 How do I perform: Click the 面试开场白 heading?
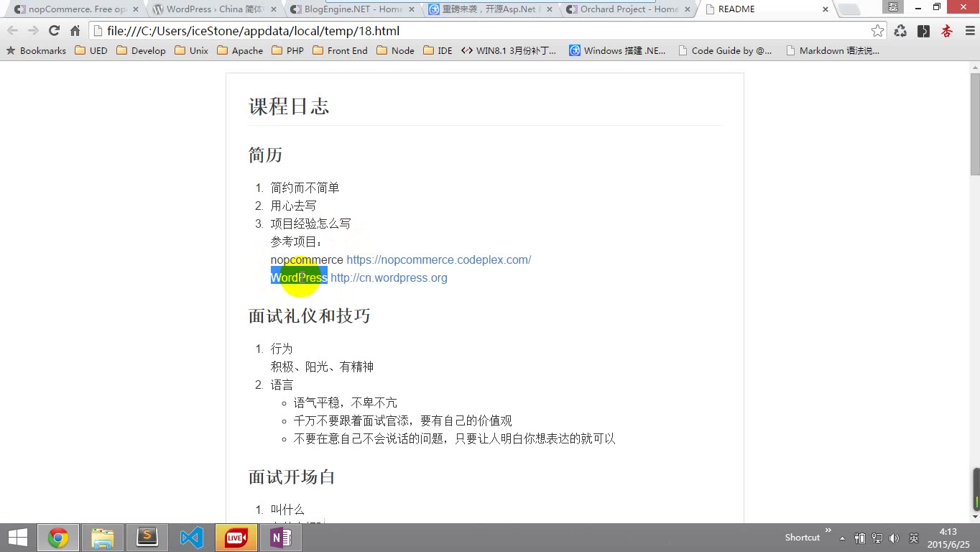click(292, 477)
